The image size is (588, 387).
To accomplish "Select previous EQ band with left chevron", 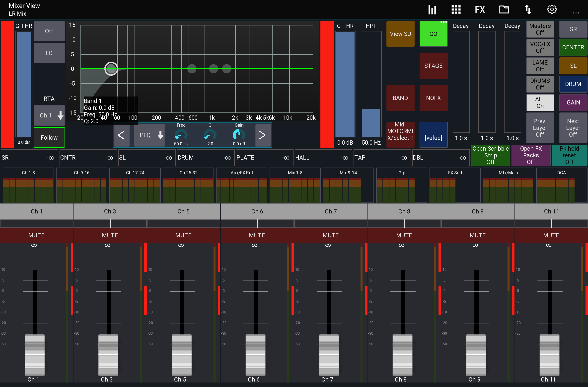I will tap(122, 135).
